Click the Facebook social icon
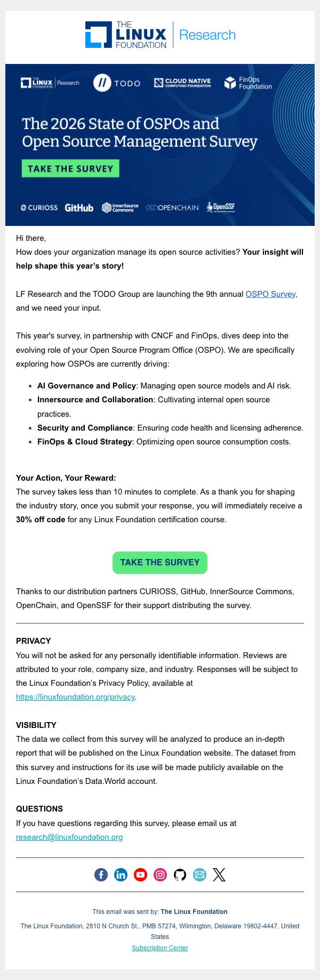Image resolution: width=320 pixels, height=980 pixels. point(101,874)
